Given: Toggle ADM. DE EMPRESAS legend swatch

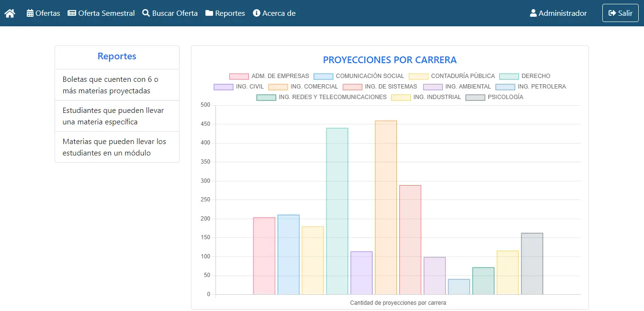Looking at the screenshot, I should pos(239,77).
